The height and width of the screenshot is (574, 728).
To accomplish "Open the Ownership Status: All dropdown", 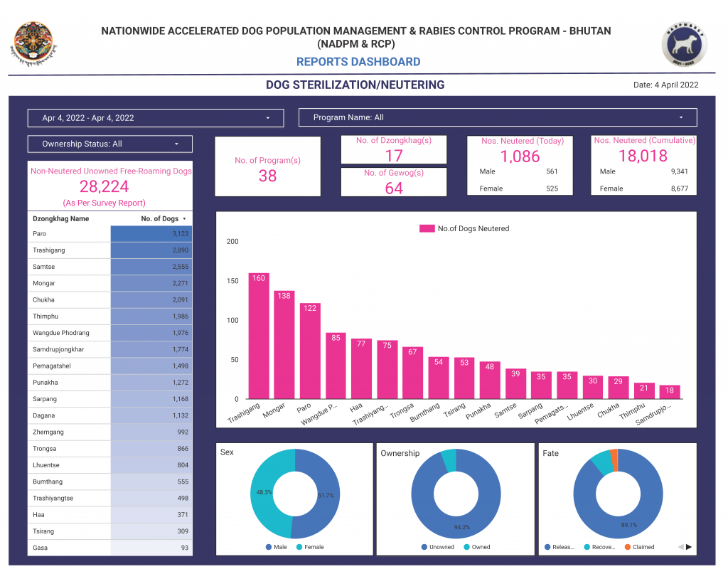I will [x=110, y=144].
